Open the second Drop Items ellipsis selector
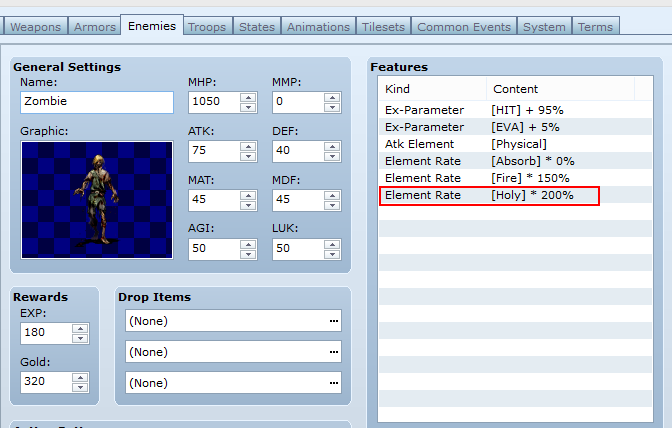 click(x=334, y=352)
